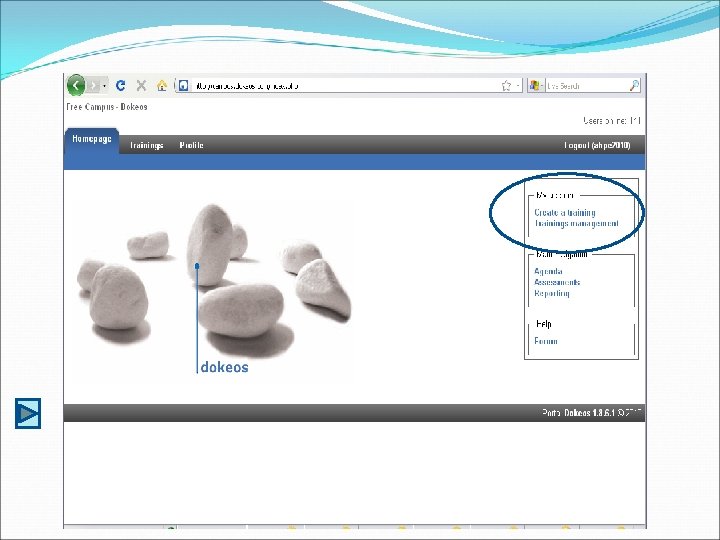Select the Homepage tab
The height and width of the screenshot is (540, 720).
(x=92, y=139)
